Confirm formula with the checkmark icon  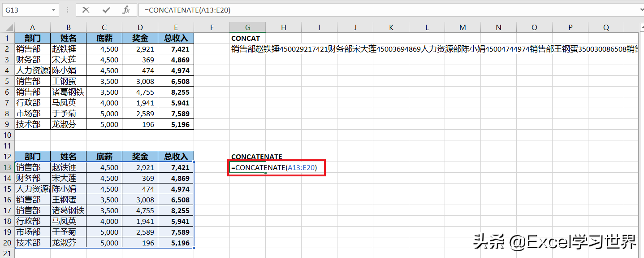(106, 10)
